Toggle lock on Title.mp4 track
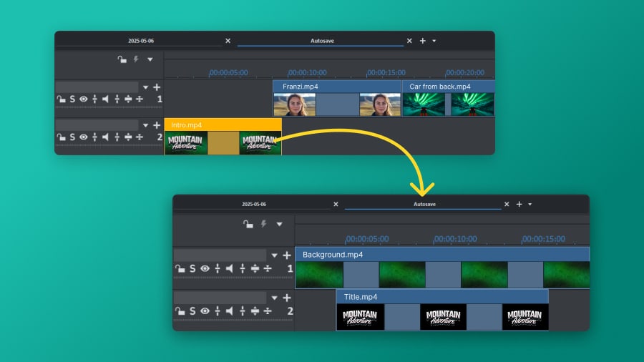Screen dimensions: 644x362 point(180,311)
